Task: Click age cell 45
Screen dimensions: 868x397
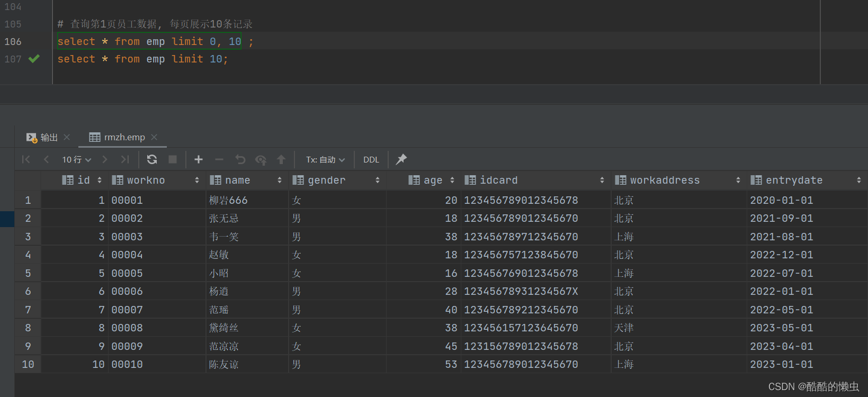Action: [424, 346]
